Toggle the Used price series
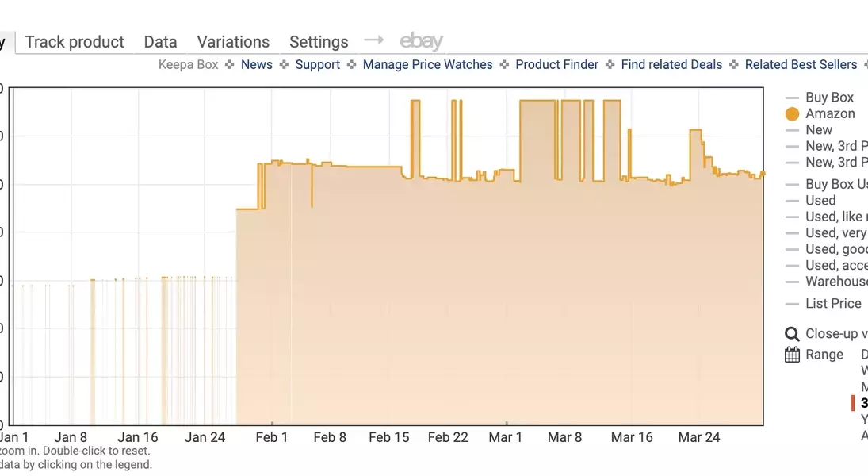The height and width of the screenshot is (476, 868). 820,201
